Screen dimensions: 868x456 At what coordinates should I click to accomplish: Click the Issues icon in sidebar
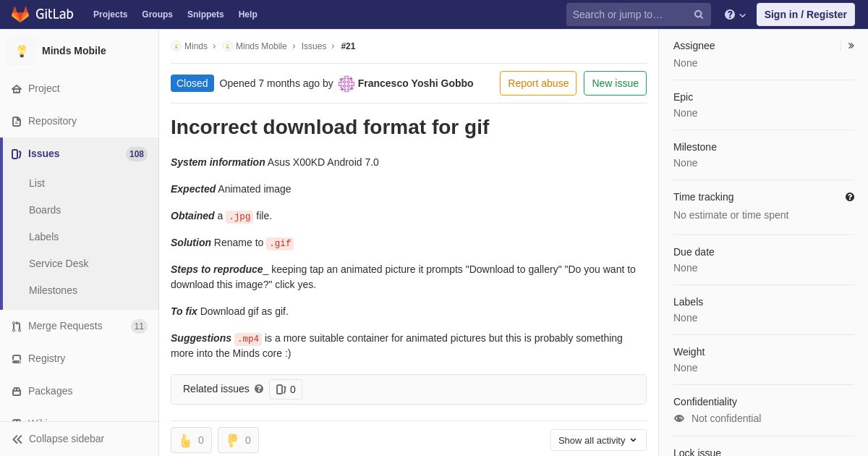(x=17, y=154)
